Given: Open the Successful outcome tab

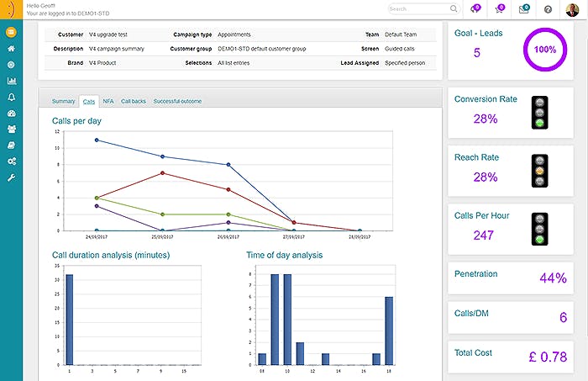Looking at the screenshot, I should tap(177, 102).
